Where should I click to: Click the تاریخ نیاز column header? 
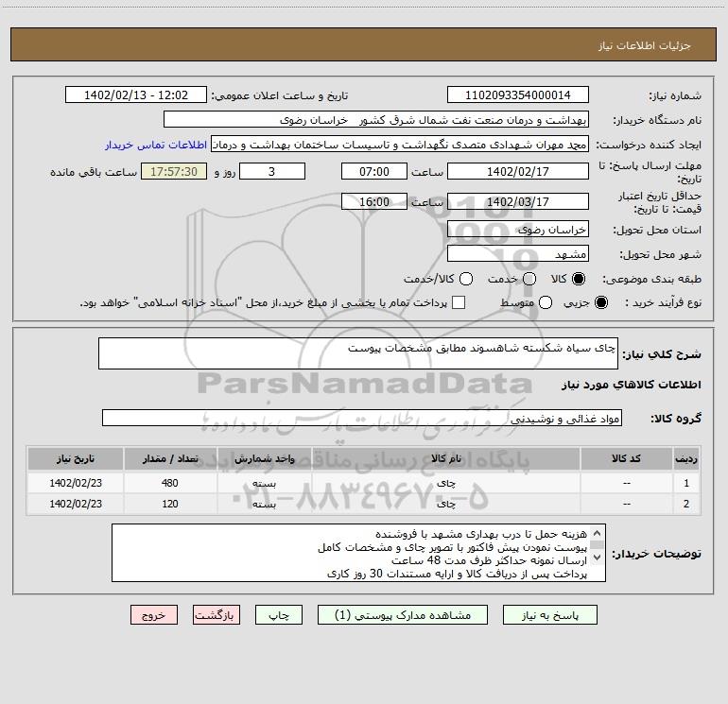coord(76,458)
